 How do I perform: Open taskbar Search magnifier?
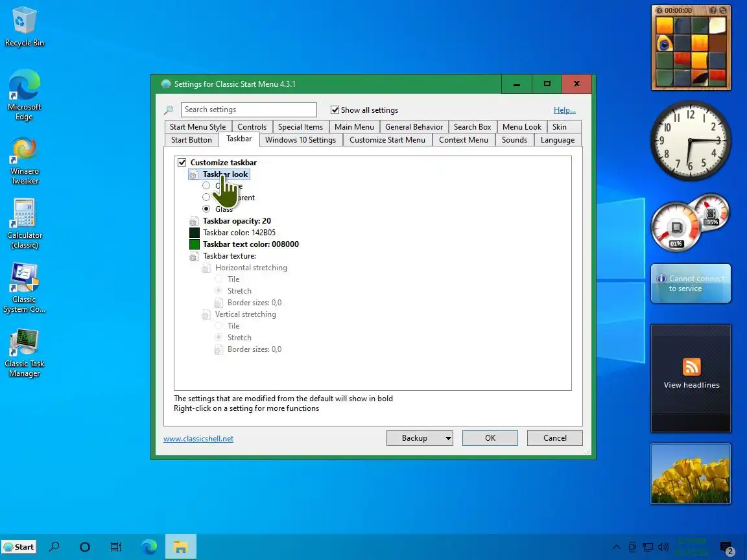tap(54, 546)
